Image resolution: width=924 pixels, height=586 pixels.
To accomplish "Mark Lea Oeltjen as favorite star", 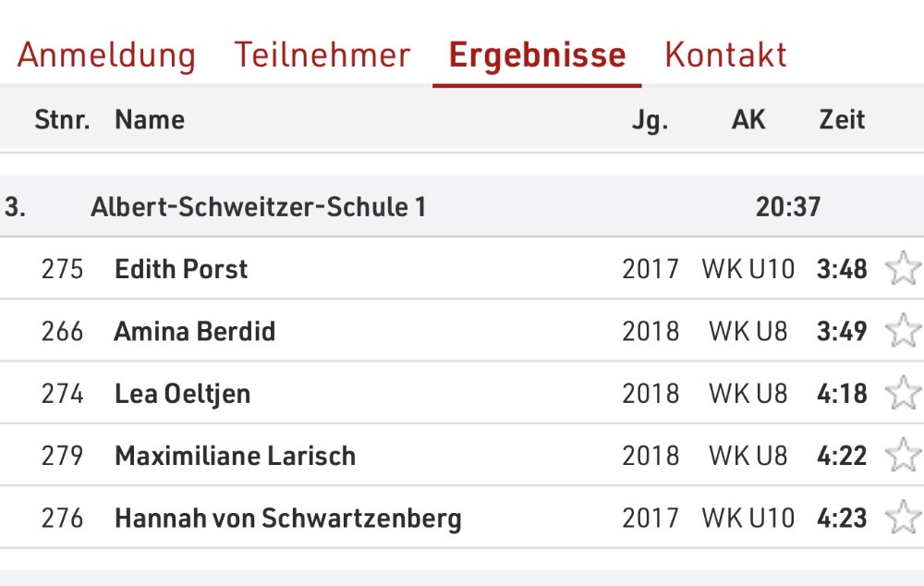I will [x=904, y=393].
